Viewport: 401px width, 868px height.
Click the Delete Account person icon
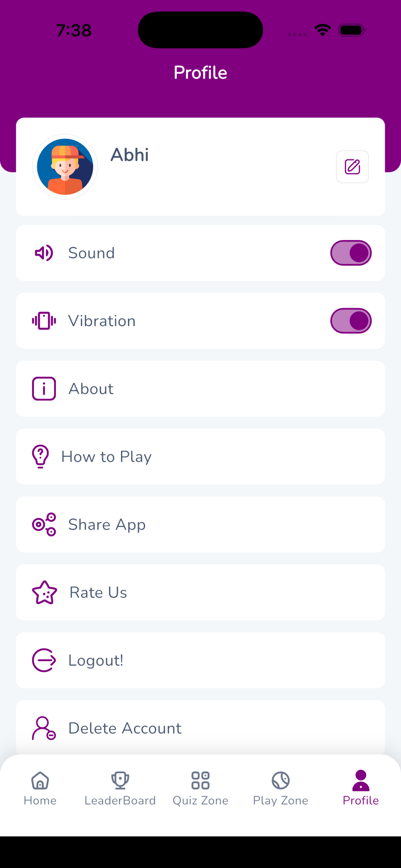point(44,728)
